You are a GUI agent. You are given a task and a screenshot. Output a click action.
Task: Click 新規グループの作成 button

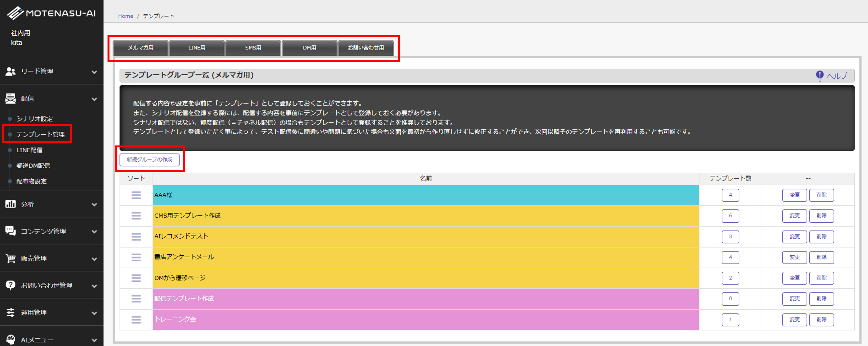149,159
